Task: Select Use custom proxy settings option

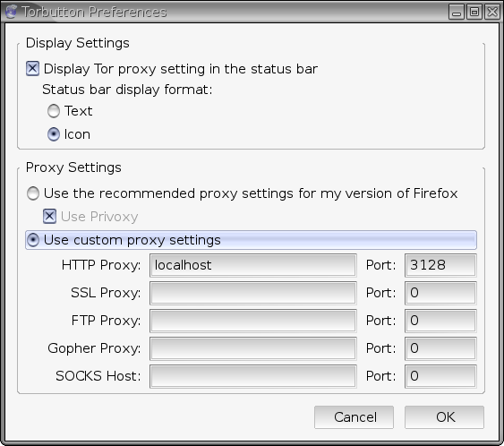Action: tap(251, 240)
